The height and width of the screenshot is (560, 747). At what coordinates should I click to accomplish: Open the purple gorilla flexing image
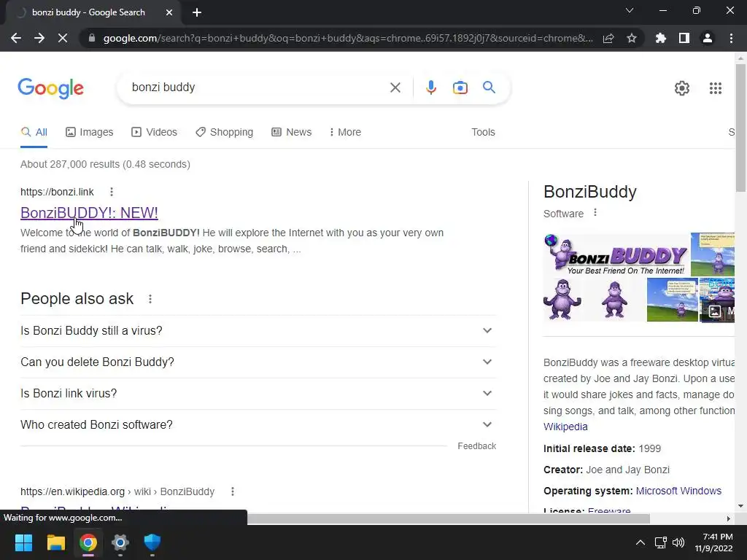pos(562,300)
